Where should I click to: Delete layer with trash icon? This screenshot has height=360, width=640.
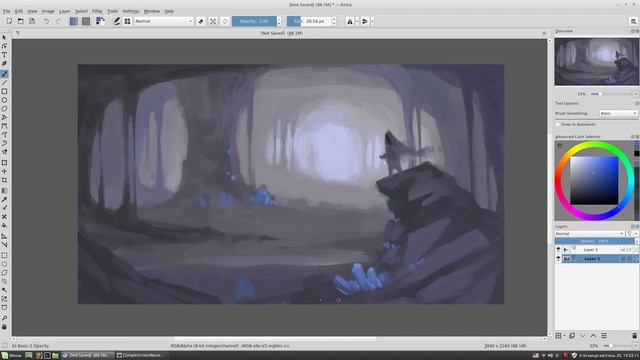click(634, 336)
